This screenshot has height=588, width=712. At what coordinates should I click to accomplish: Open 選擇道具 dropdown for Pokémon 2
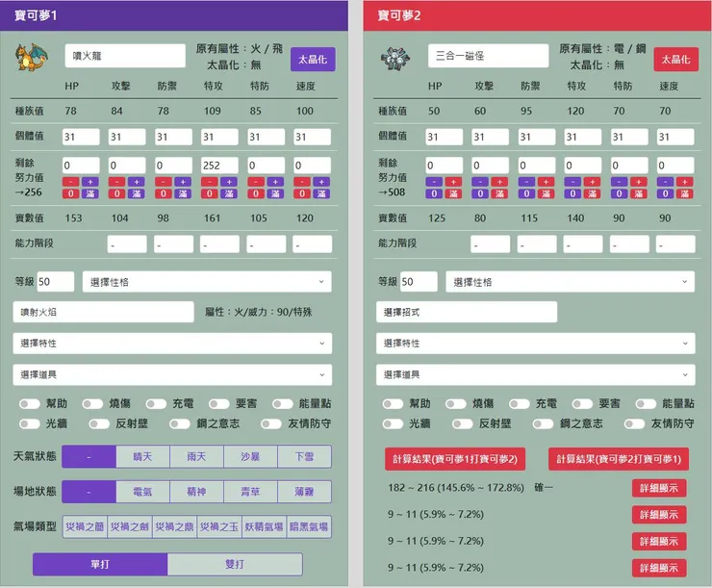tap(536, 375)
